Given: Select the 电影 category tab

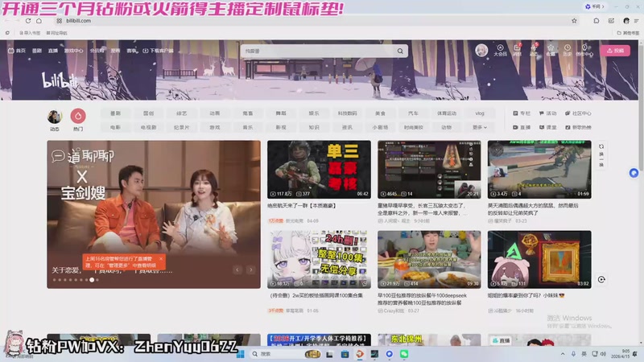Looking at the screenshot, I should pyautogui.click(x=115, y=127).
